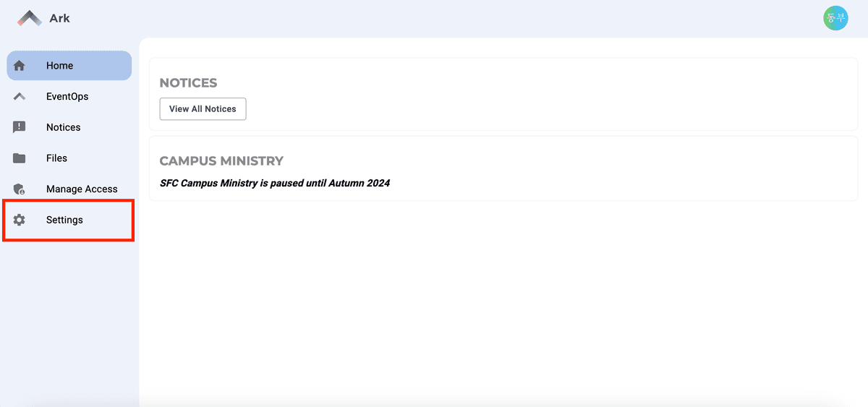
Task: Open the Settings text label
Action: (x=64, y=220)
